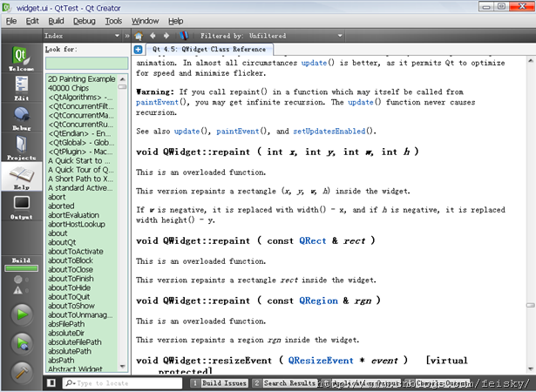Go to help Home page
The image size is (536, 392).
tap(139, 36)
